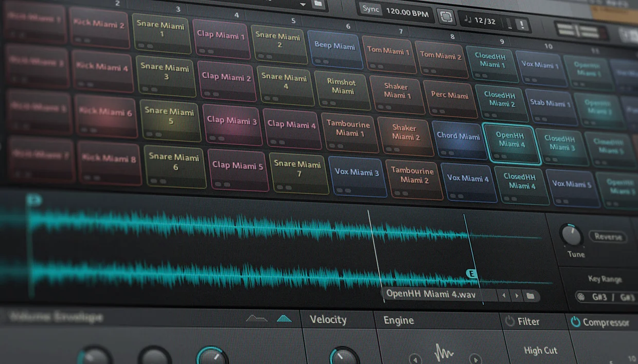Select the teal AHD envelope shape icon
Image resolution: width=638 pixels, height=364 pixels.
click(x=284, y=319)
